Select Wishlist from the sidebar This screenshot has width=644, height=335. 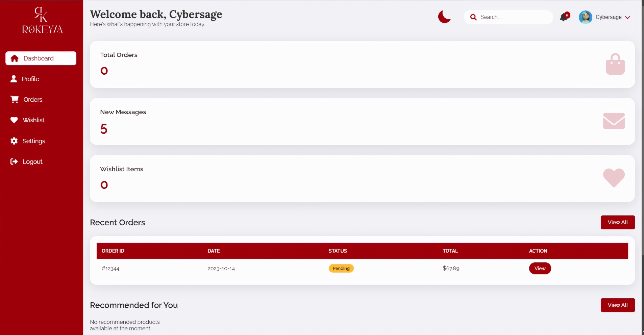click(33, 120)
